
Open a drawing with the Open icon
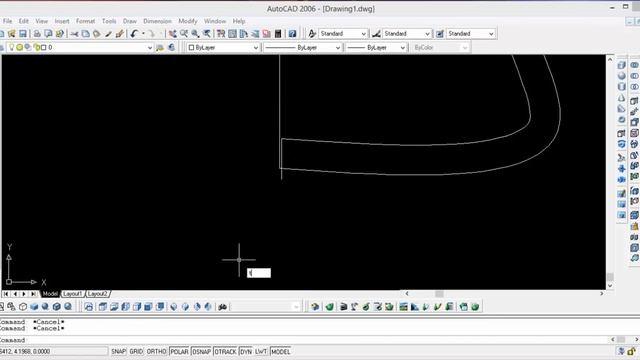(12, 33)
